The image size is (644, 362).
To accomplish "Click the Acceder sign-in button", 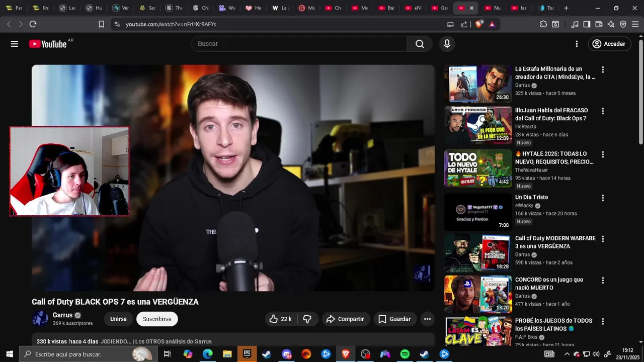I will [609, 44].
